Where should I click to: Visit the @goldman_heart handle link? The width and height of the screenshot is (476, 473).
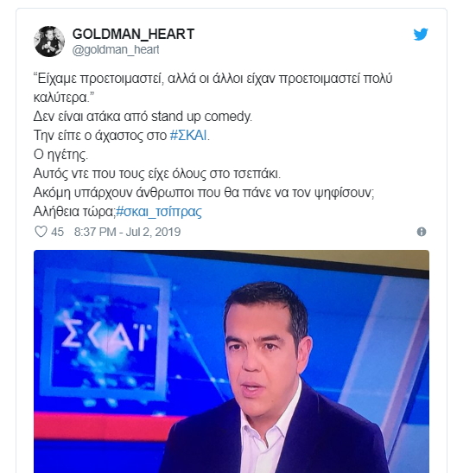click(x=116, y=49)
